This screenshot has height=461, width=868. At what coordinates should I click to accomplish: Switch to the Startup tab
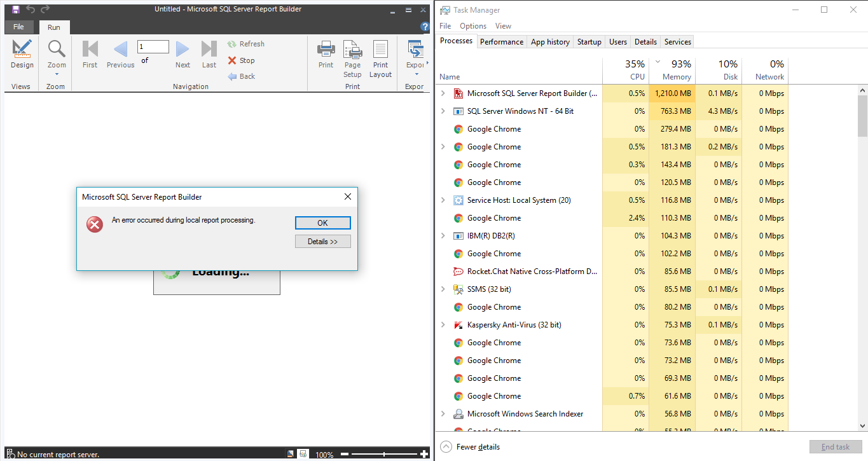pyautogui.click(x=589, y=42)
